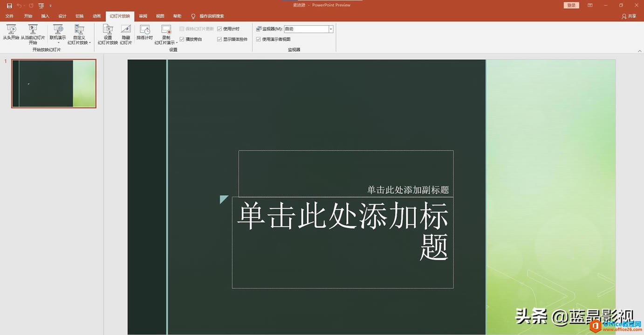The image size is (644, 335).
Task: Select the Save icon in quick access toolbar
Action: [9, 5]
